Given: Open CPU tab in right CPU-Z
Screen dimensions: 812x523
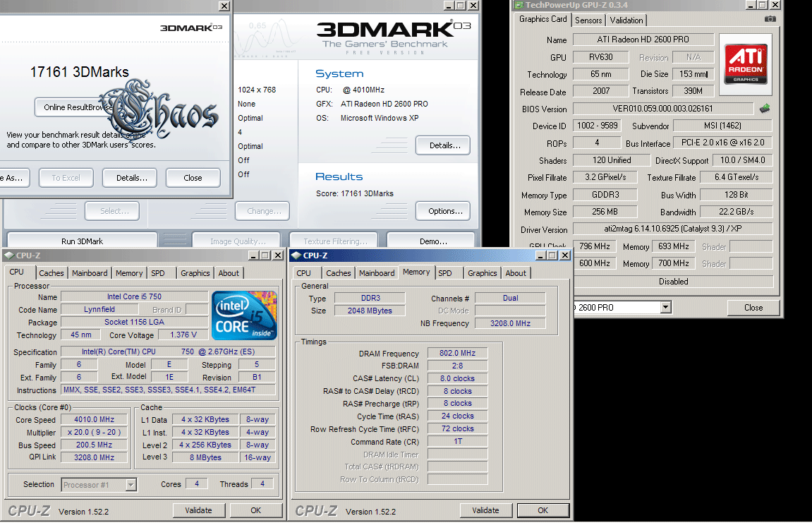Looking at the screenshot, I should [x=304, y=273].
